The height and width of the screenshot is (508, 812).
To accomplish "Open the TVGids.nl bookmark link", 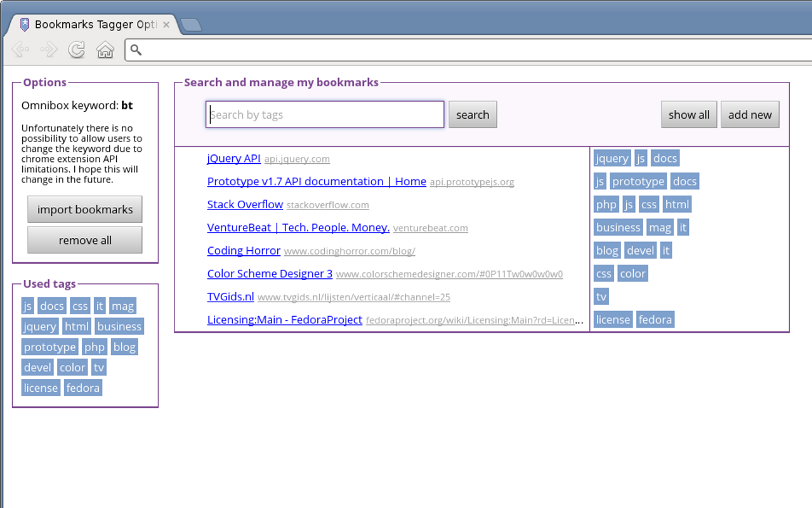I will click(230, 297).
